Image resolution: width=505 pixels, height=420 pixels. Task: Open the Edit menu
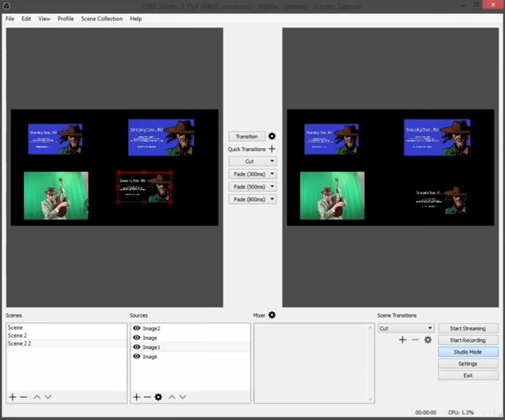coord(26,19)
